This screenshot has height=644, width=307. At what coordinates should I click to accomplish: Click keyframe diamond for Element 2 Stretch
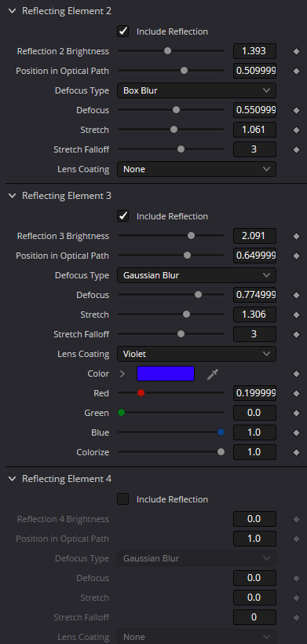point(296,130)
